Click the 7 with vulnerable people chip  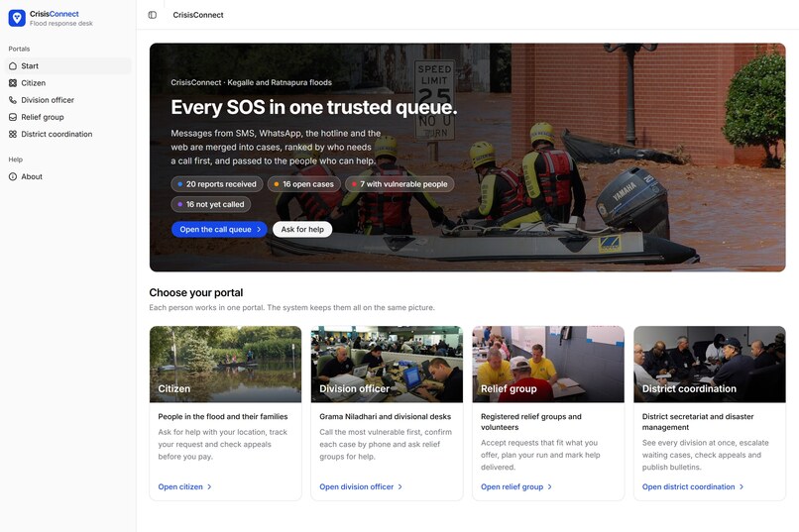click(399, 184)
